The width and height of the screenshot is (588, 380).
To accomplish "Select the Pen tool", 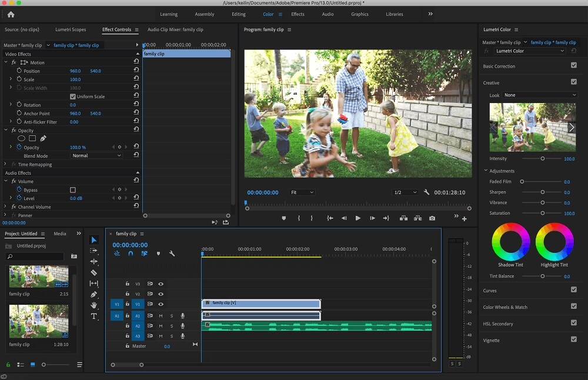I will pyautogui.click(x=93, y=294).
